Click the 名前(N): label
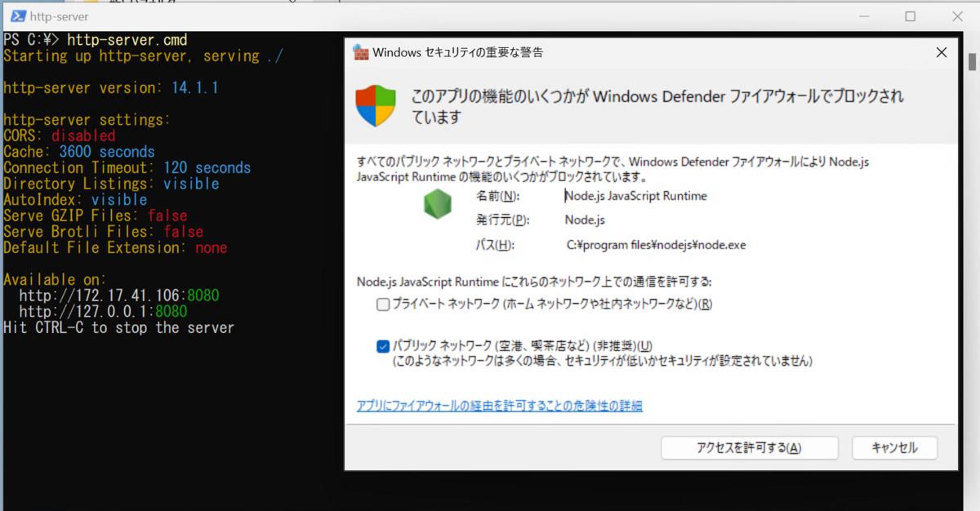The image size is (980, 511). click(x=497, y=196)
